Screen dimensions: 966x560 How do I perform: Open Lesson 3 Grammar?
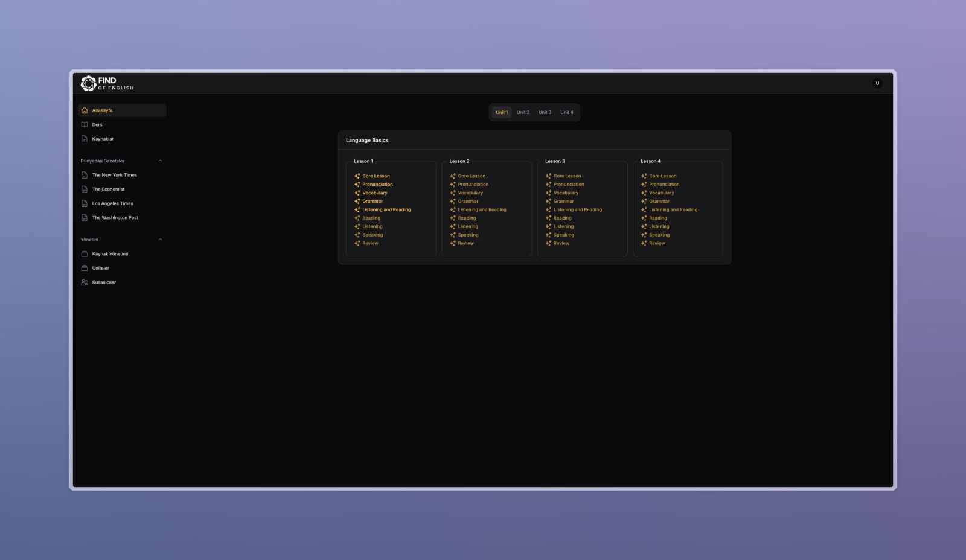click(x=563, y=202)
